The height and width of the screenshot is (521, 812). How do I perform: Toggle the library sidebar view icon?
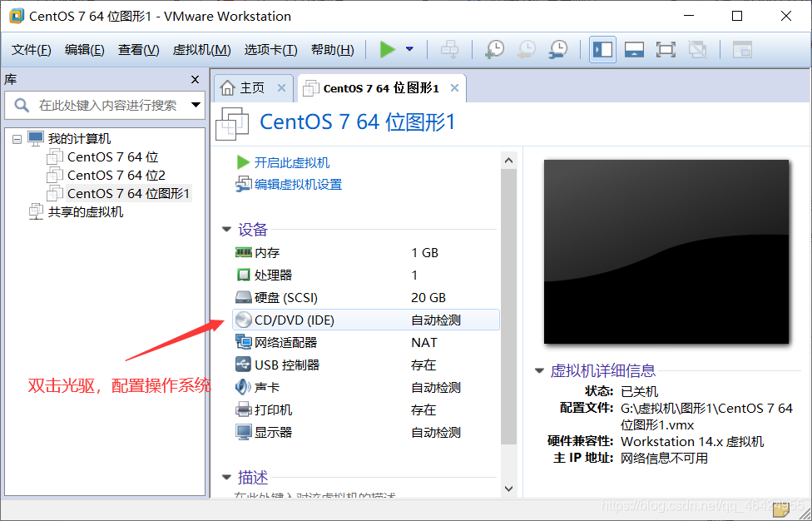[603, 50]
